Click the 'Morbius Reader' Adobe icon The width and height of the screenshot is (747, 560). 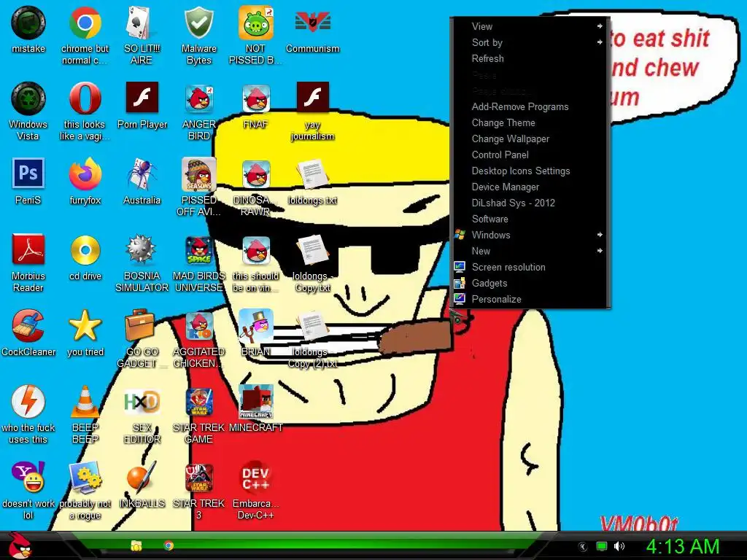[x=28, y=249]
